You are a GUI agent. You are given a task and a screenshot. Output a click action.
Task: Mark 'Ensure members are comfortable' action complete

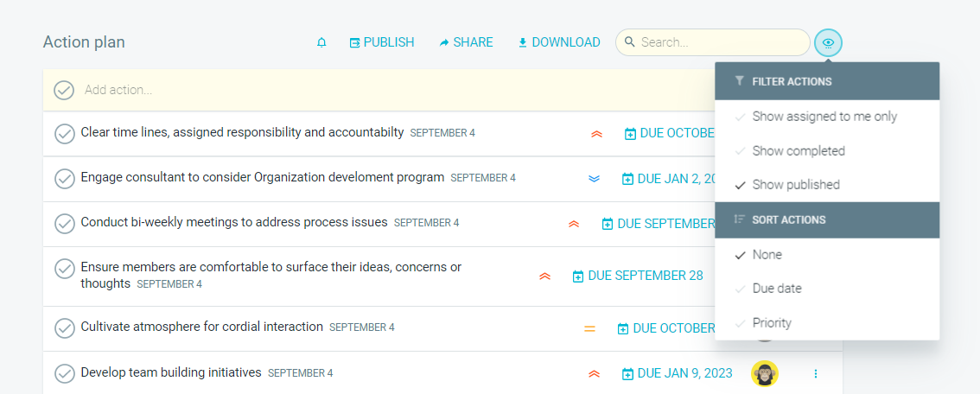click(x=64, y=269)
